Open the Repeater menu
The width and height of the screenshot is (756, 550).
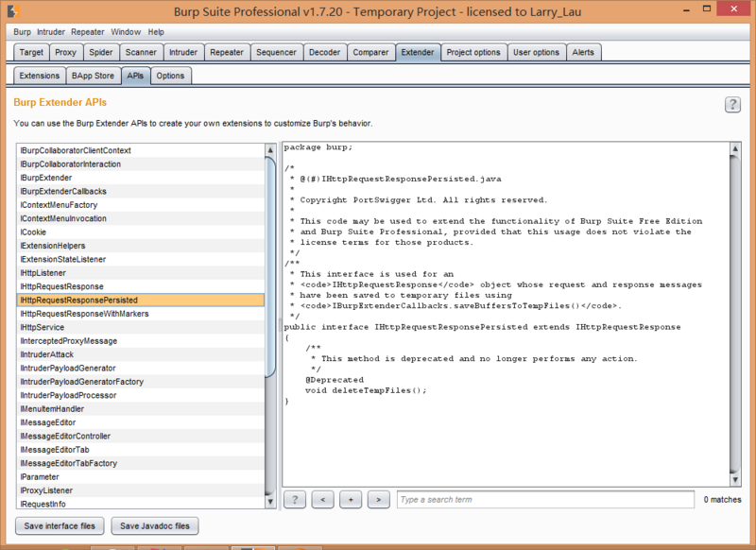tap(87, 32)
